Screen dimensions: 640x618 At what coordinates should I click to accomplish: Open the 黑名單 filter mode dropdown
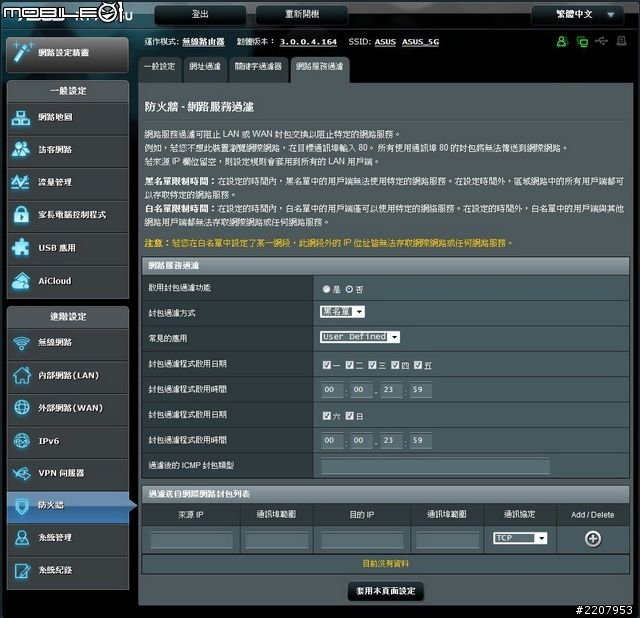[342, 312]
